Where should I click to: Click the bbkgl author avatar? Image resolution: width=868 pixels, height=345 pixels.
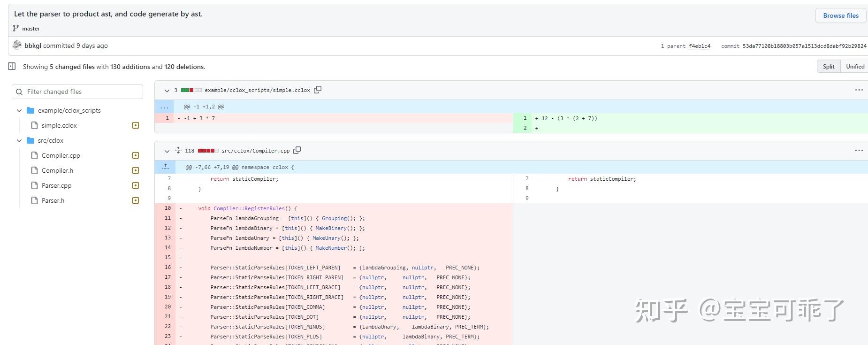[17, 45]
